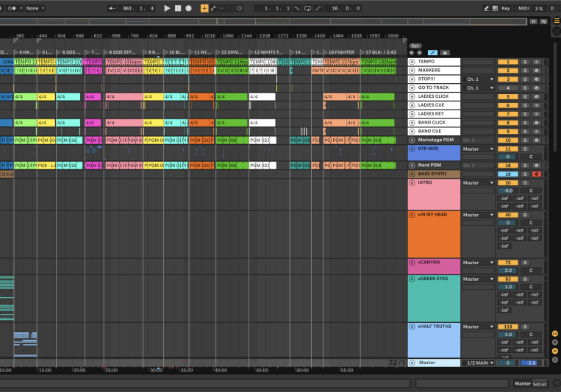Viewport: 561px width, 392px height.
Task: Click the Punch-Out switch icon
Action: pyautogui.click(x=318, y=8)
